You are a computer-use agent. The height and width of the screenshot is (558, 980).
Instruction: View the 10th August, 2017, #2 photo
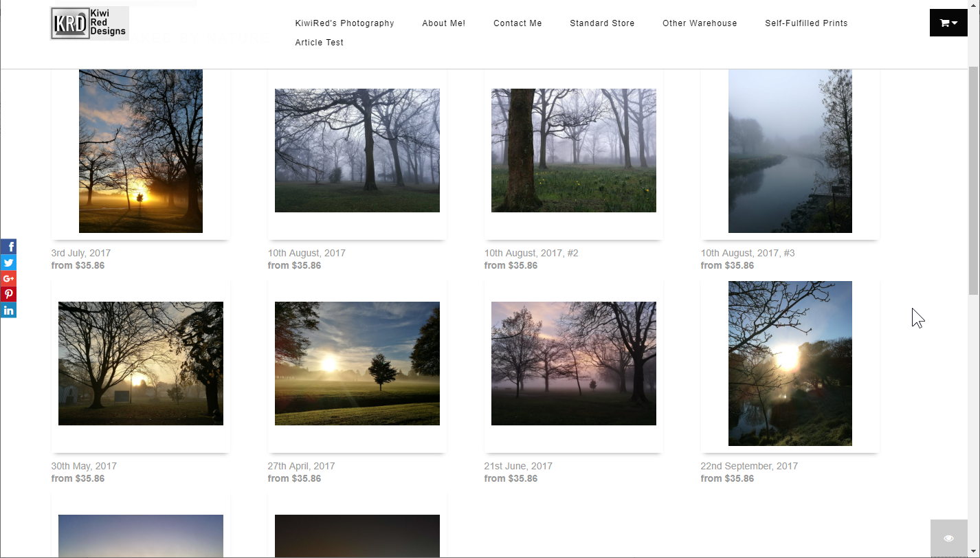(574, 150)
